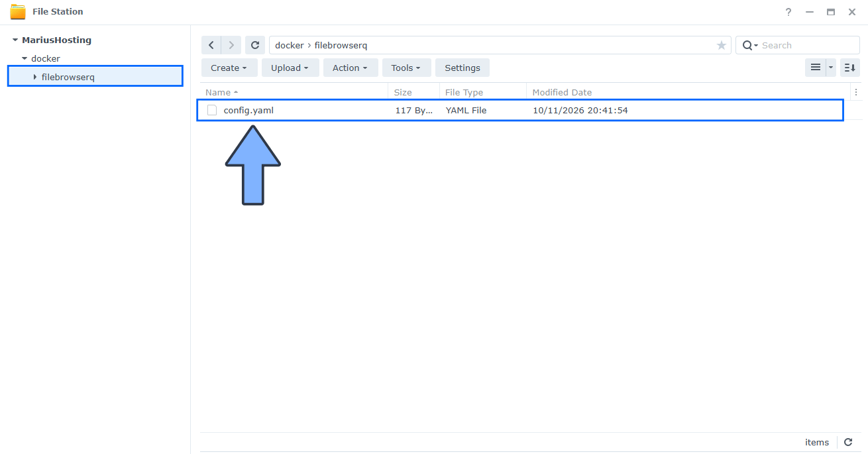Collapse the MariusHosting tree node
Screen dimensions: 868x454
[15, 40]
